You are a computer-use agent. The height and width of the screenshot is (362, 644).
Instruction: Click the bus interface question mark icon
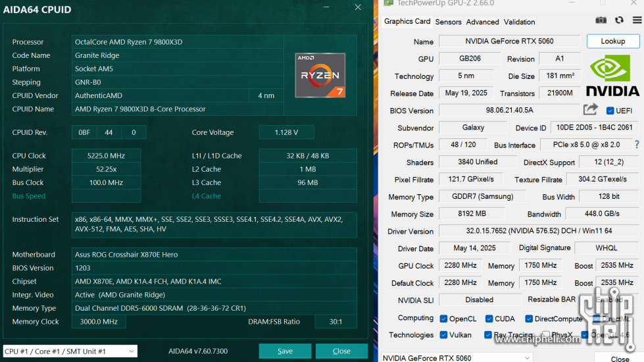point(637,145)
